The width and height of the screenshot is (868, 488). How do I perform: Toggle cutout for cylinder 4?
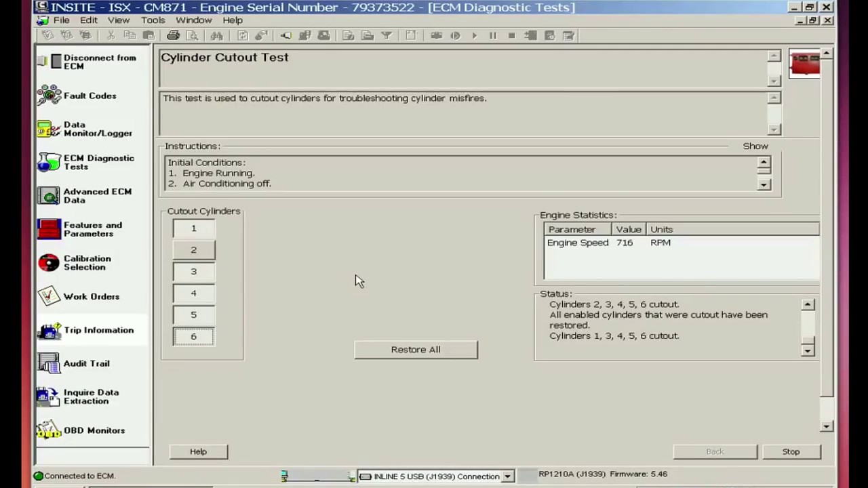click(x=193, y=293)
